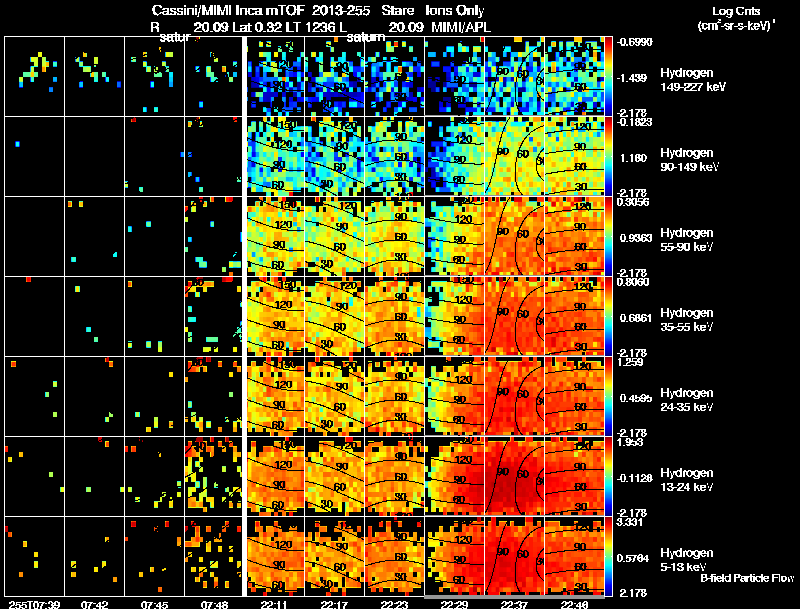
Task: Click the color bar beside Hydrogen 149-227 keV
Action: point(608,76)
